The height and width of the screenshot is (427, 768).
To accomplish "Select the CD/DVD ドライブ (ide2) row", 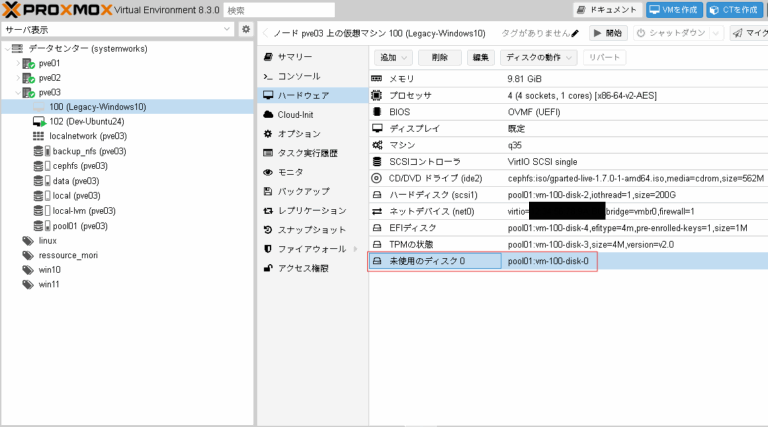I will coord(568,178).
